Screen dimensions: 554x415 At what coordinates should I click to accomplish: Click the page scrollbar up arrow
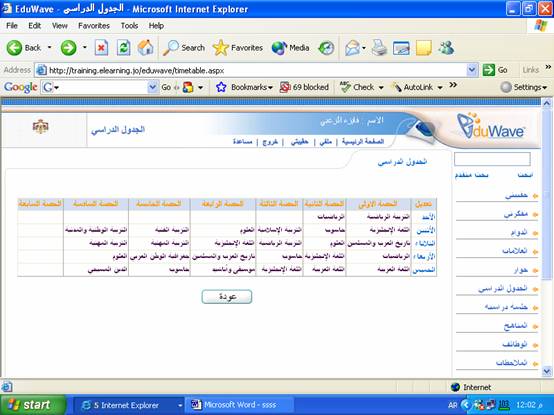[547, 103]
